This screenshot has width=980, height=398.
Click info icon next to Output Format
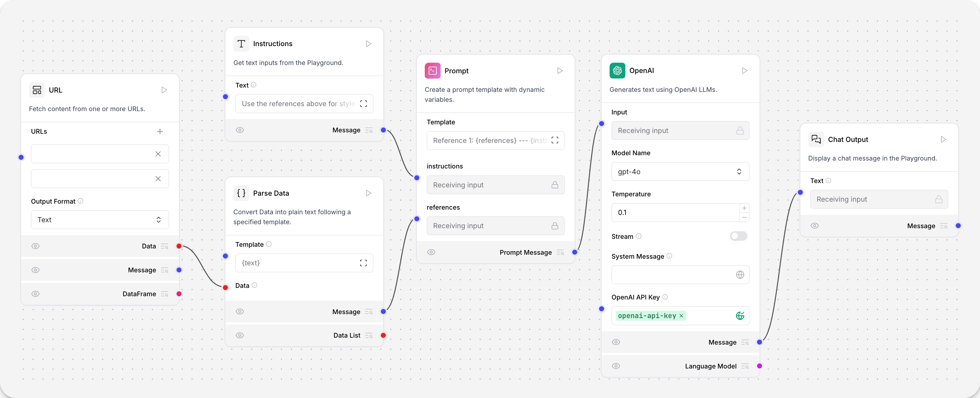80,201
